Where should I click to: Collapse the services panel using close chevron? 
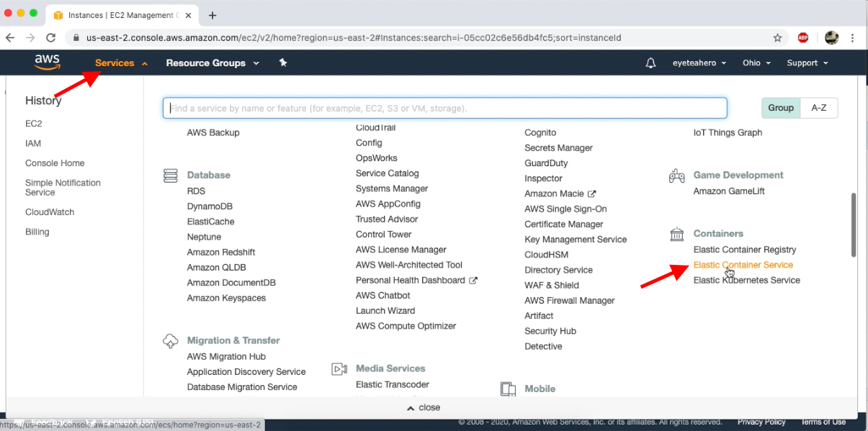[x=423, y=407]
